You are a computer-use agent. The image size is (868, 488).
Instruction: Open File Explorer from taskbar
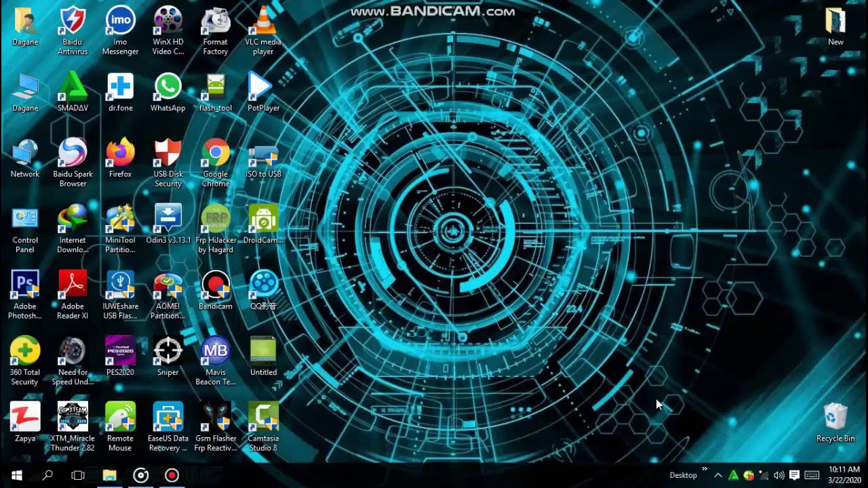pos(109,475)
